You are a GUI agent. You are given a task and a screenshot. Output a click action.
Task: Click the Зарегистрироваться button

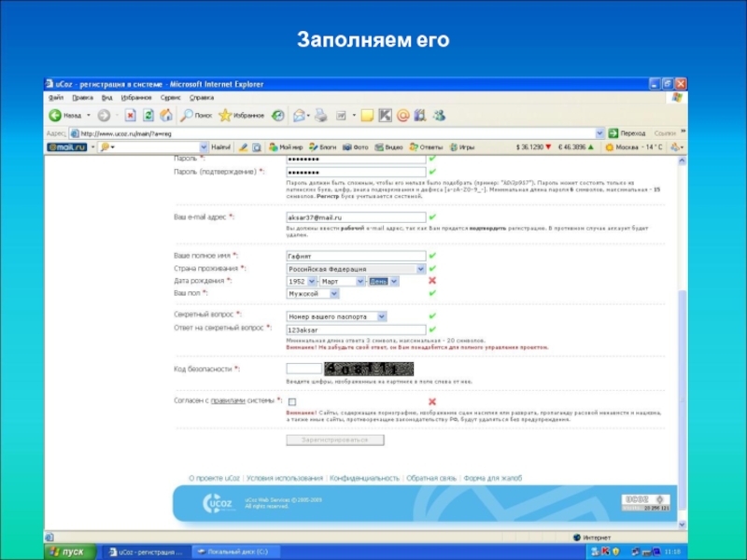(334, 439)
